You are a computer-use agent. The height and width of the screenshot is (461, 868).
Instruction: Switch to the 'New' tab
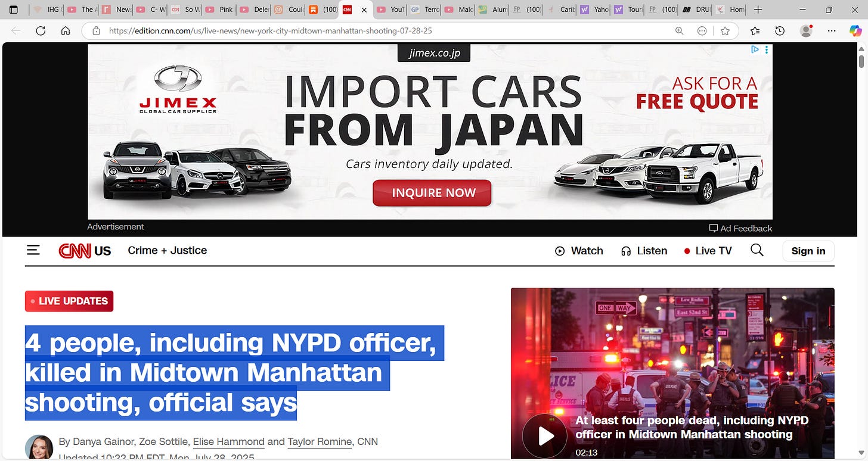coord(116,10)
